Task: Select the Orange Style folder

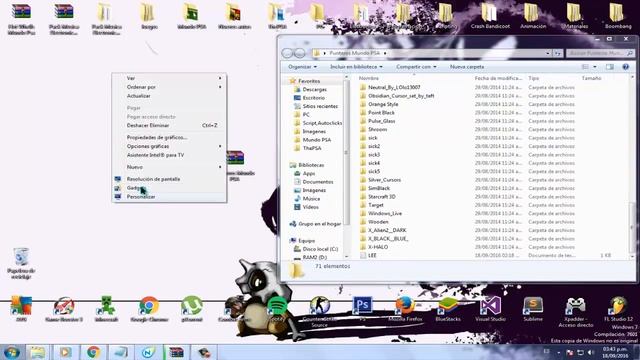Action: pos(383,104)
